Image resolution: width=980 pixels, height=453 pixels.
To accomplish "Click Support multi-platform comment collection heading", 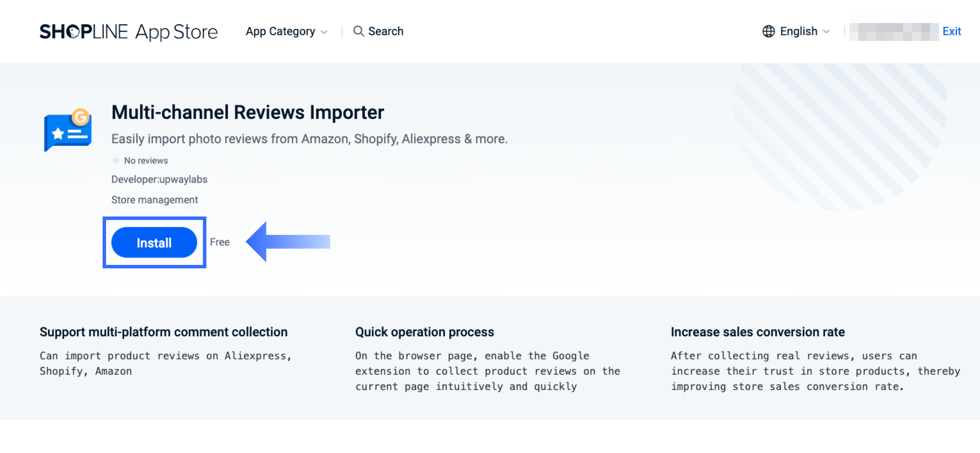I will (163, 332).
